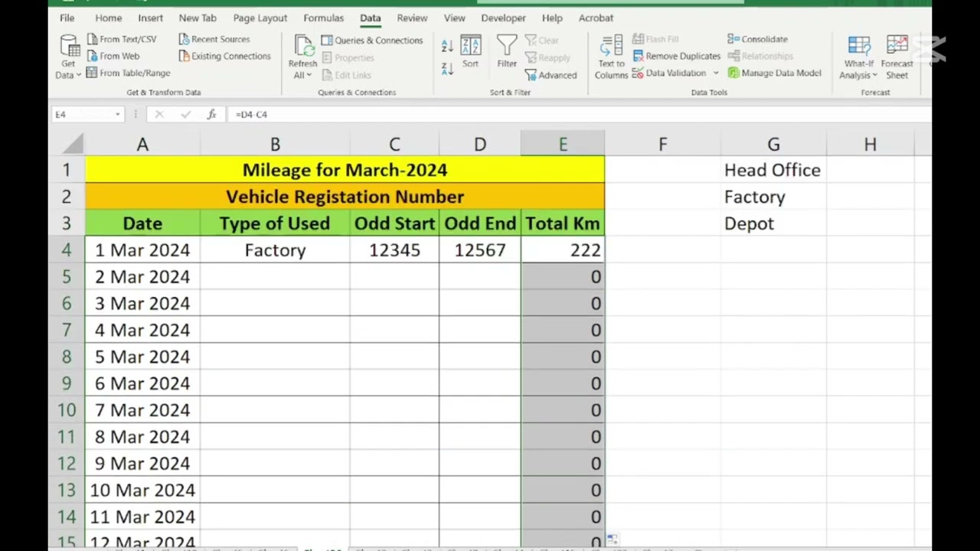
Task: Toggle the Filter funnel
Action: pyautogui.click(x=507, y=51)
